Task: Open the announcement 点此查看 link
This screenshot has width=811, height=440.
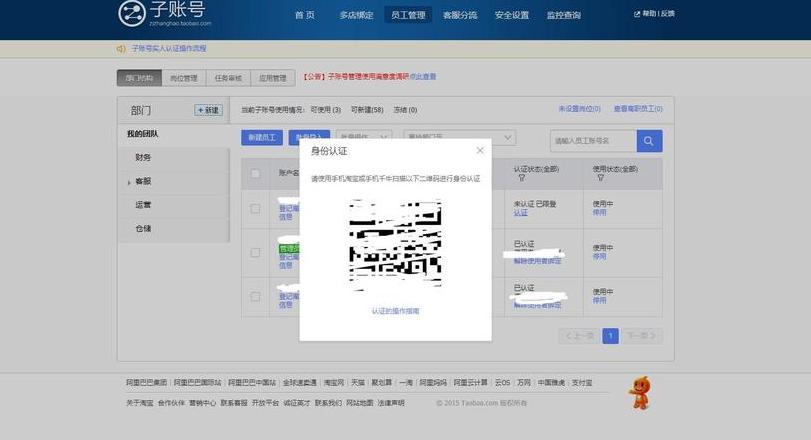Action: click(x=423, y=77)
